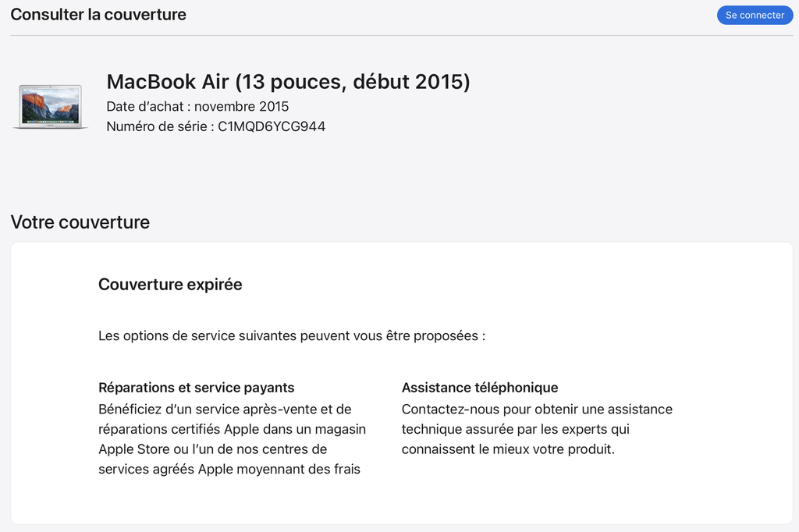Image resolution: width=799 pixels, height=532 pixels.
Task: Click the text services agréés Apple moyennant des frais
Action: pos(229,470)
